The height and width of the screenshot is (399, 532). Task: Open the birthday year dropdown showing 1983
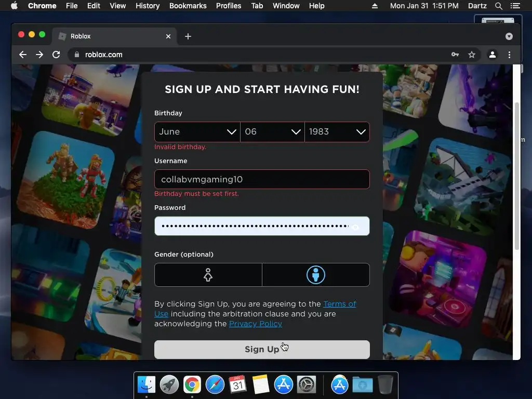337,131
